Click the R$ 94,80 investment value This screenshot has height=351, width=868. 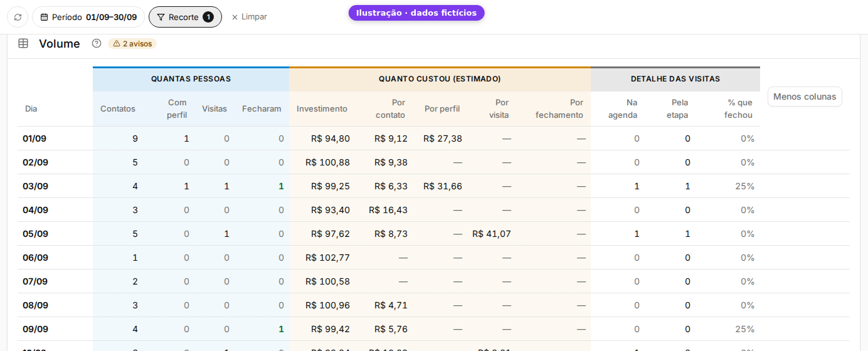pos(331,139)
